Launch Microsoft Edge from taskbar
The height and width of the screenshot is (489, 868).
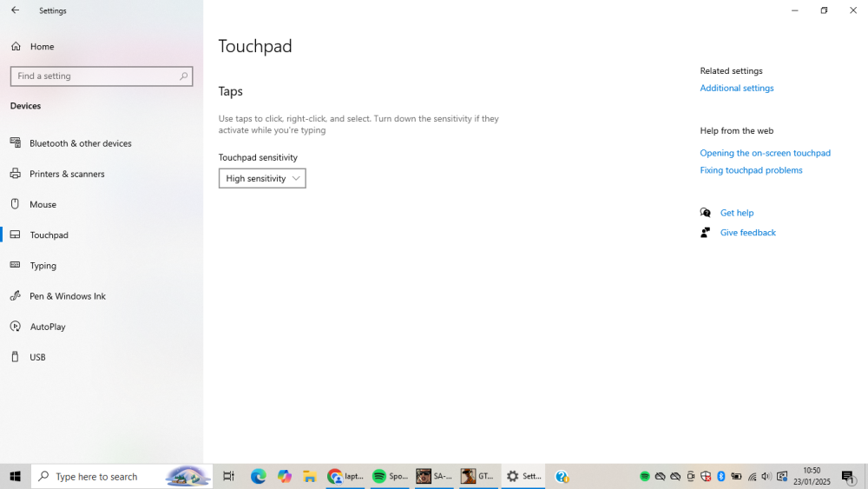click(258, 476)
